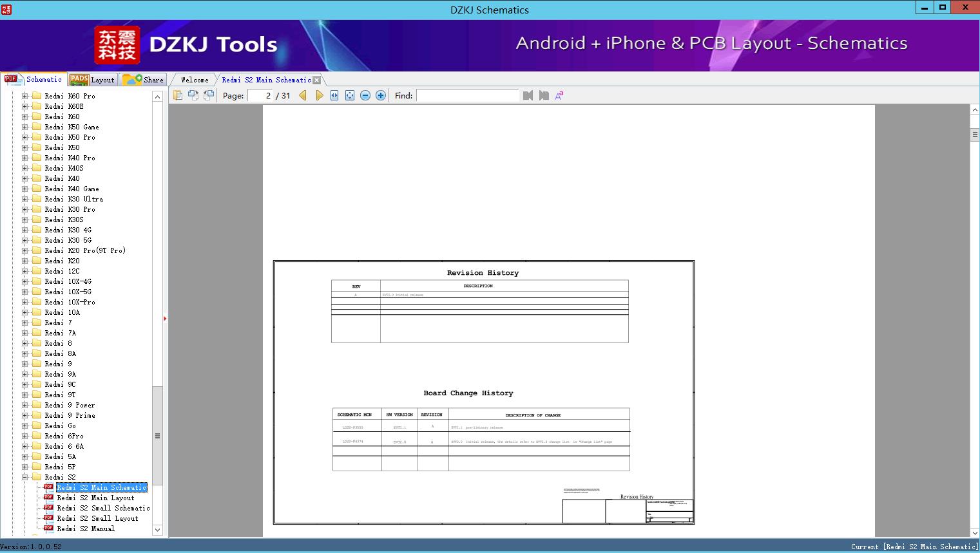The image size is (980, 553).
Task: Select Redmi 5P folder
Action: 60,467
